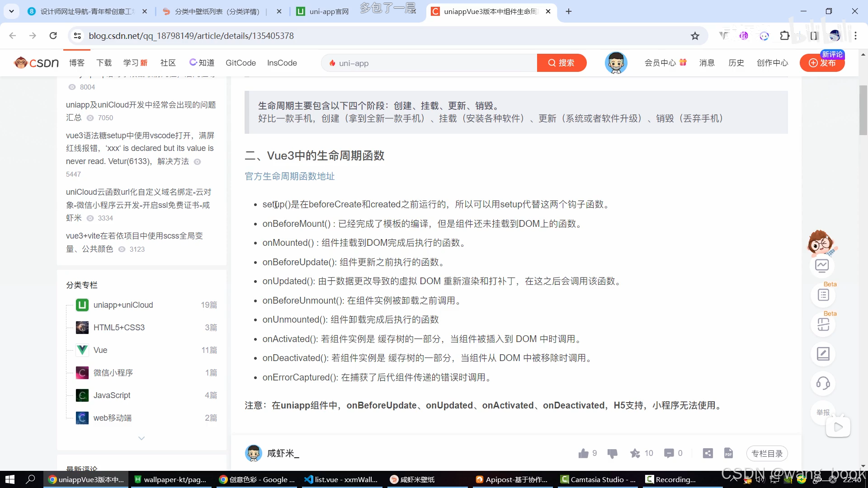Click the thumbs-down dislike icon

pyautogui.click(x=612, y=453)
